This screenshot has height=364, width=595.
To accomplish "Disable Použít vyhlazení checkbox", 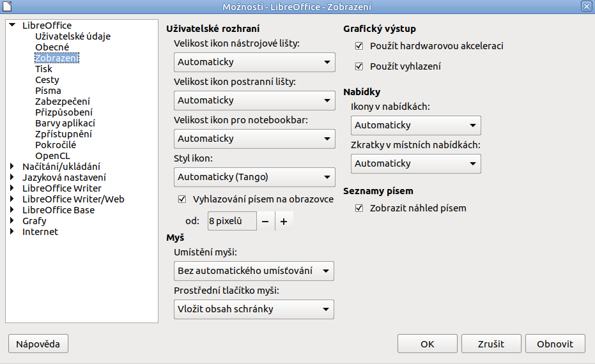I will tap(359, 66).
